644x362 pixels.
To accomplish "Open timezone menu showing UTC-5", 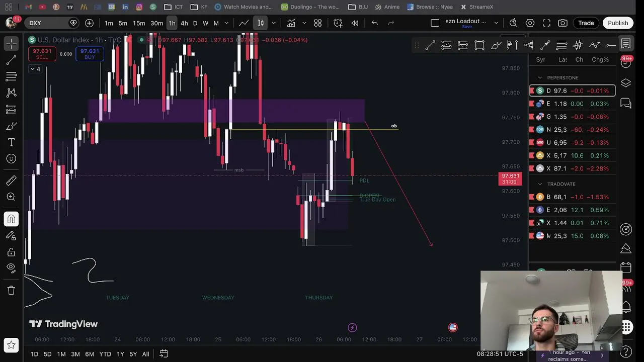I will pyautogui.click(x=500, y=354).
